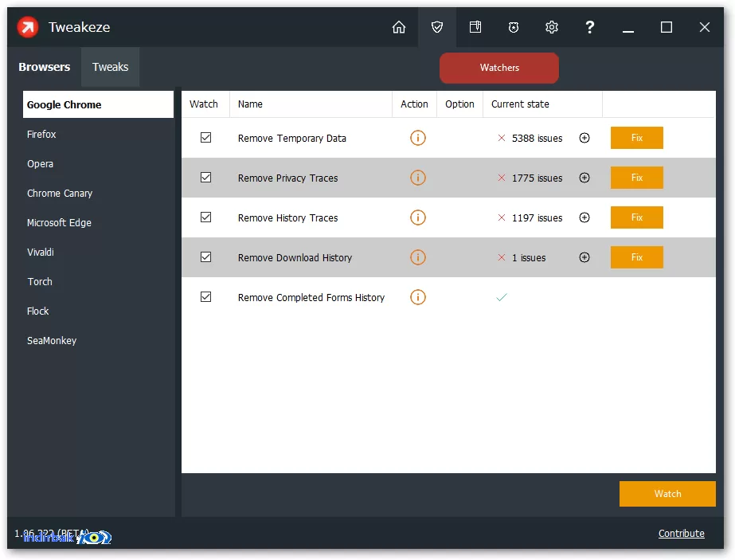Click the Current state column header
735x560 pixels.
pos(542,104)
